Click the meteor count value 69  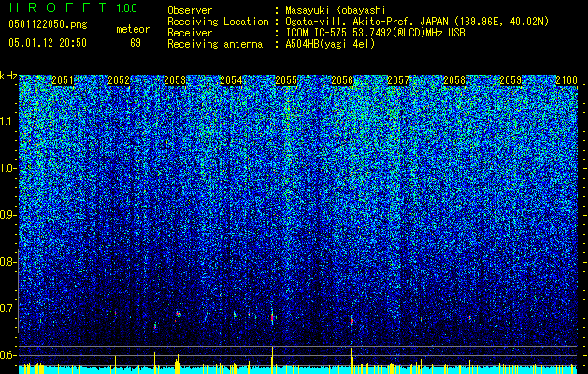[x=136, y=43]
